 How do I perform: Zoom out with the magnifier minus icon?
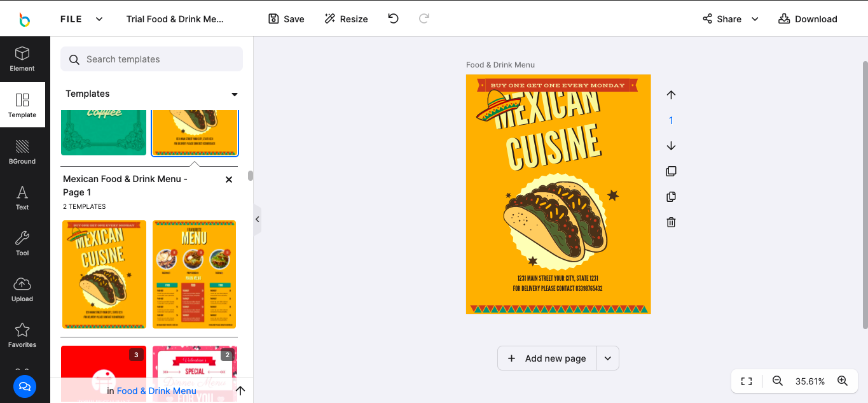point(777,381)
